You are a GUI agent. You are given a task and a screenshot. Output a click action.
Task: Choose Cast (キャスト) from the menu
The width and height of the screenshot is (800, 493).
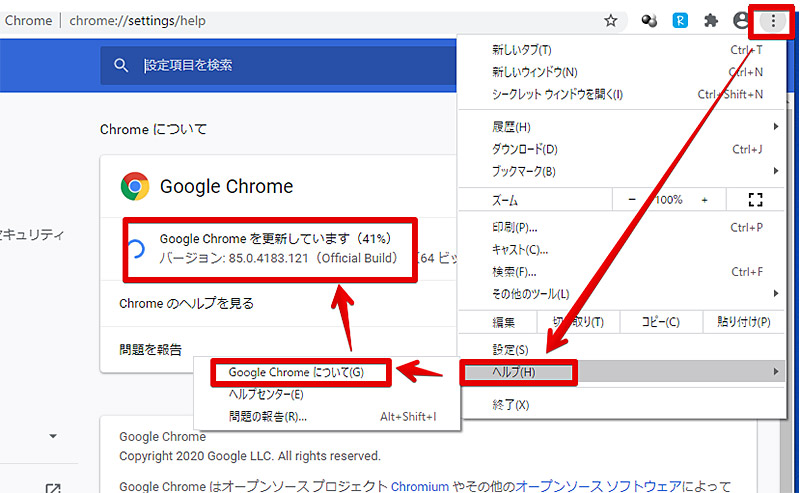tap(621, 250)
